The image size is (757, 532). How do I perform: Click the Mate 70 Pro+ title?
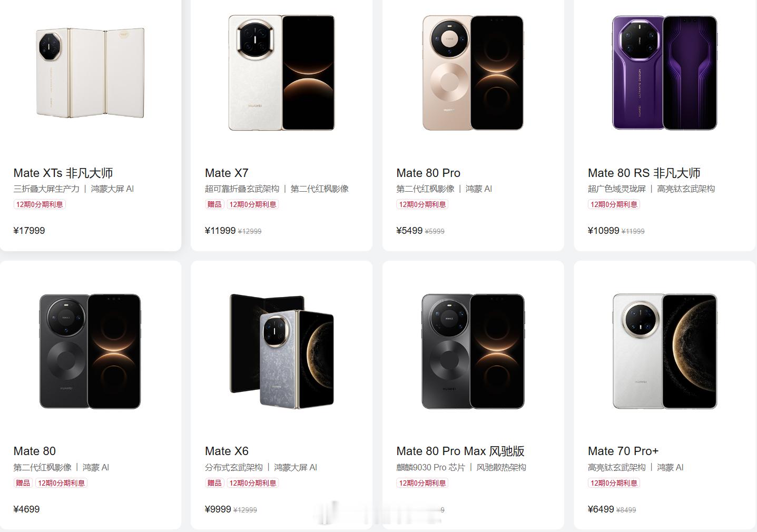[623, 451]
